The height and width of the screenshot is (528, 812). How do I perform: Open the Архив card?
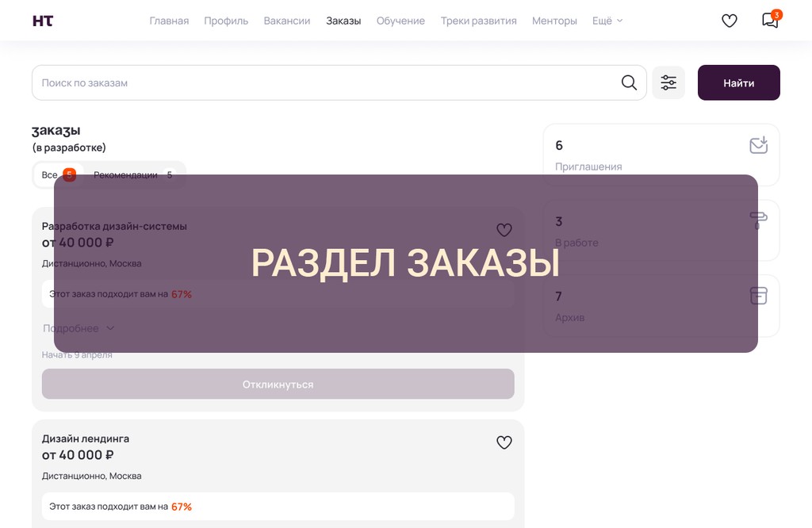point(661,305)
